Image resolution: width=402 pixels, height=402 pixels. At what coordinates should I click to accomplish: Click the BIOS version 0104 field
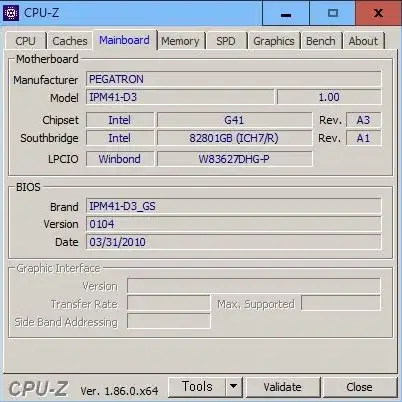[x=233, y=224]
